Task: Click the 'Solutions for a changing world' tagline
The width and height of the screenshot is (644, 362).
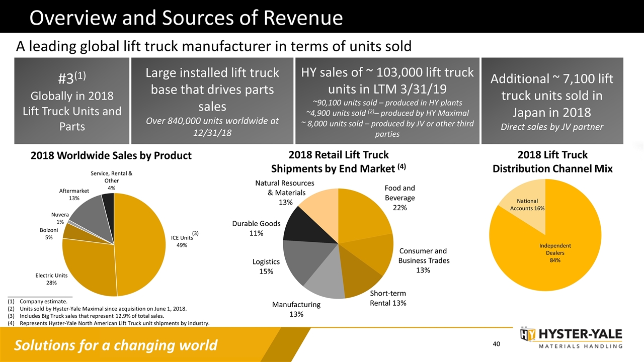Action: 116,345
